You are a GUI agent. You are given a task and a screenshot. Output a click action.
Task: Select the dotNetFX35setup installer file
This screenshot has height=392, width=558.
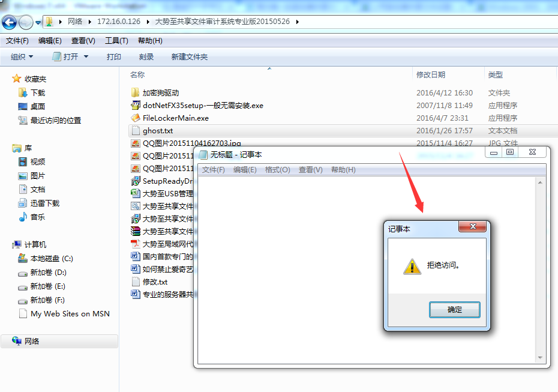pyautogui.click(x=203, y=106)
